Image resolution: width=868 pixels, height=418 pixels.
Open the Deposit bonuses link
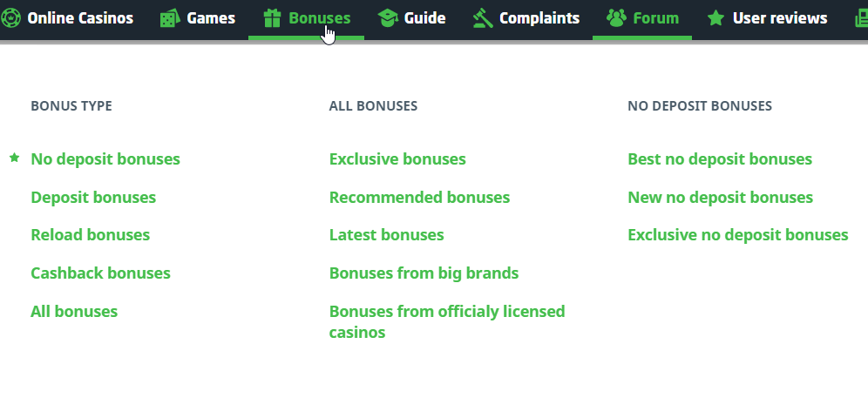pos(93,198)
